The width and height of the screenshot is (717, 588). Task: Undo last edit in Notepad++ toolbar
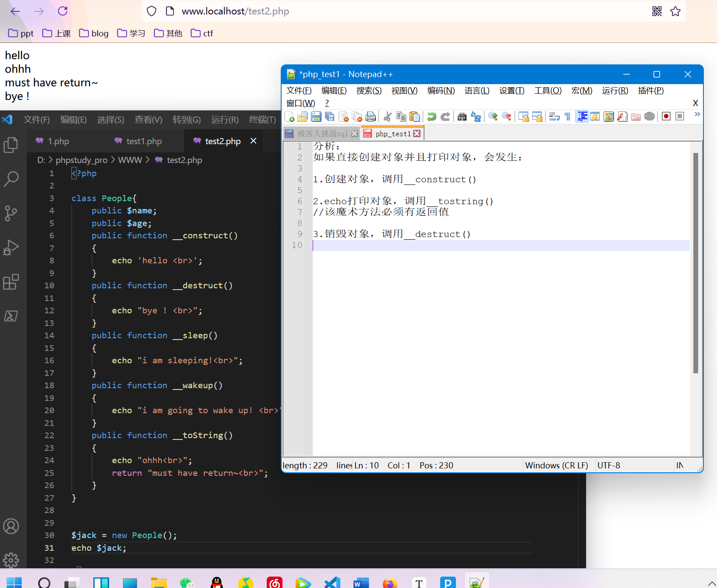[x=431, y=116]
